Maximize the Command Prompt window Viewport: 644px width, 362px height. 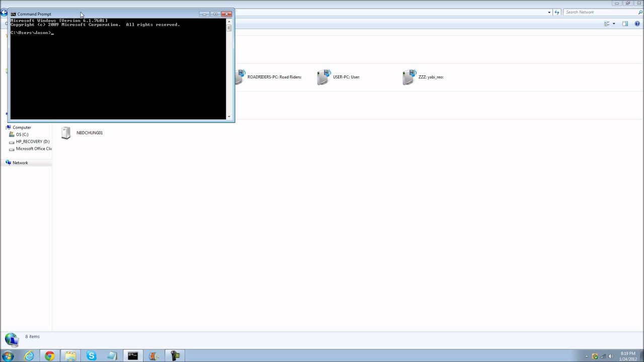(215, 14)
